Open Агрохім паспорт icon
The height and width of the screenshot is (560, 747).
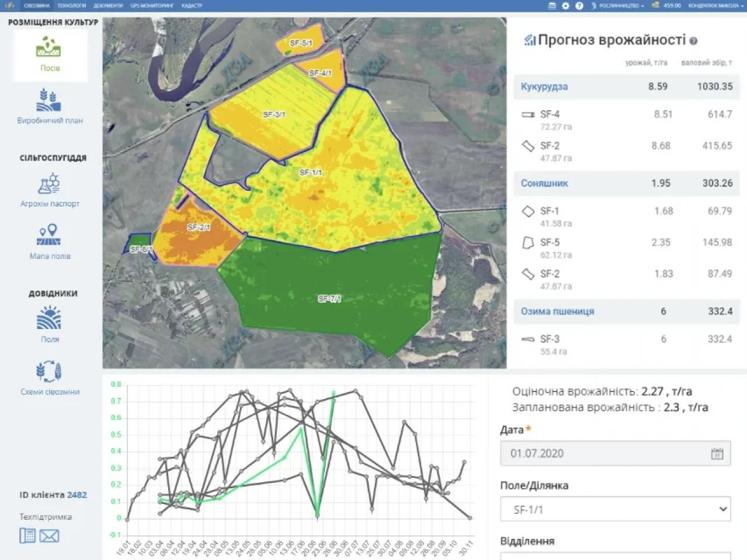[x=50, y=190]
